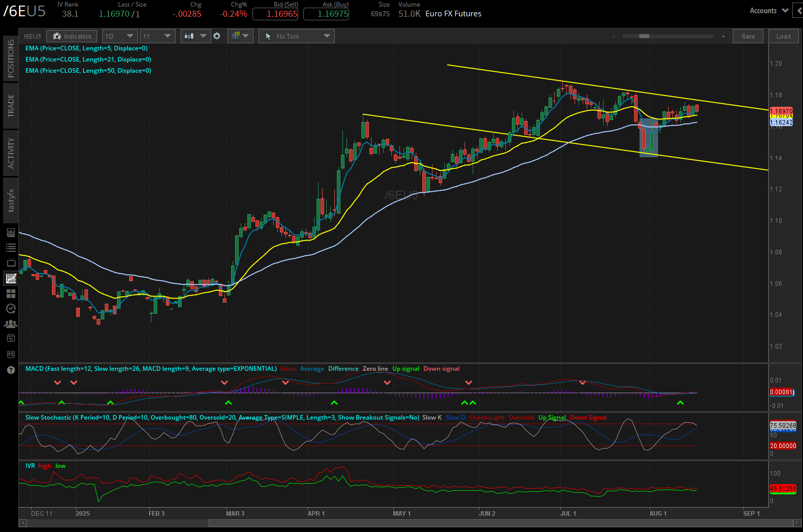
Task: Open the Accounts dropdown
Action: [x=769, y=10]
